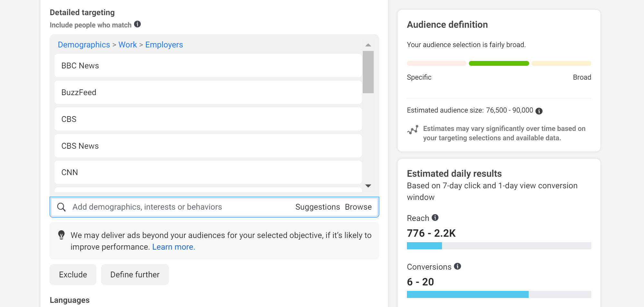Follow the Learn more link
The width and height of the screenshot is (644, 307).
coord(174,247)
